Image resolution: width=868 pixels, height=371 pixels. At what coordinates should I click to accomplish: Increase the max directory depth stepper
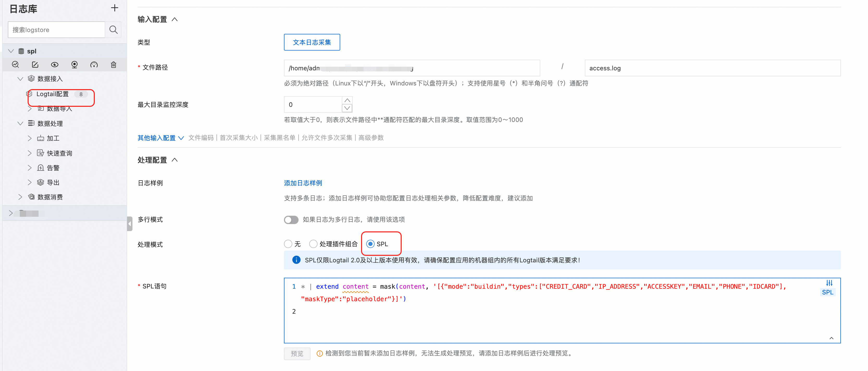347,100
